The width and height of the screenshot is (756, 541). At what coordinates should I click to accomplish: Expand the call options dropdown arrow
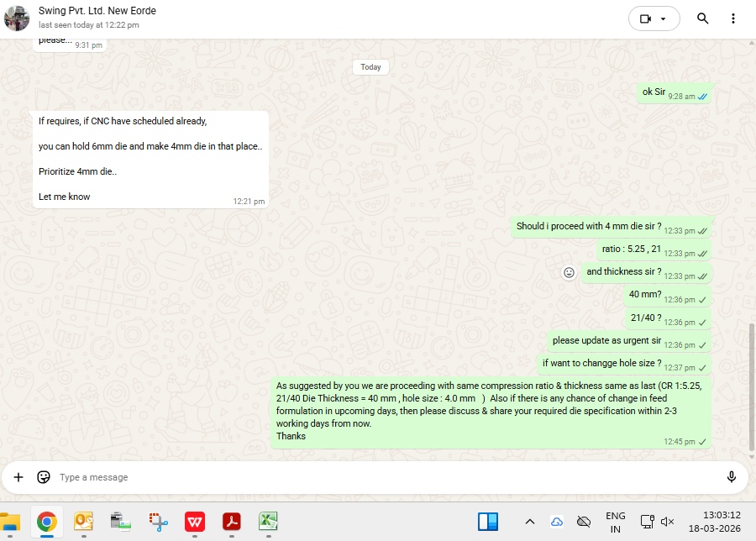coord(664,18)
